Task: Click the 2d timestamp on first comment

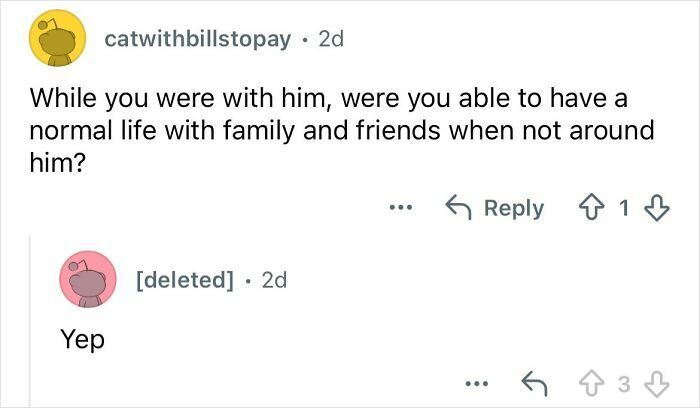Action: click(x=329, y=40)
